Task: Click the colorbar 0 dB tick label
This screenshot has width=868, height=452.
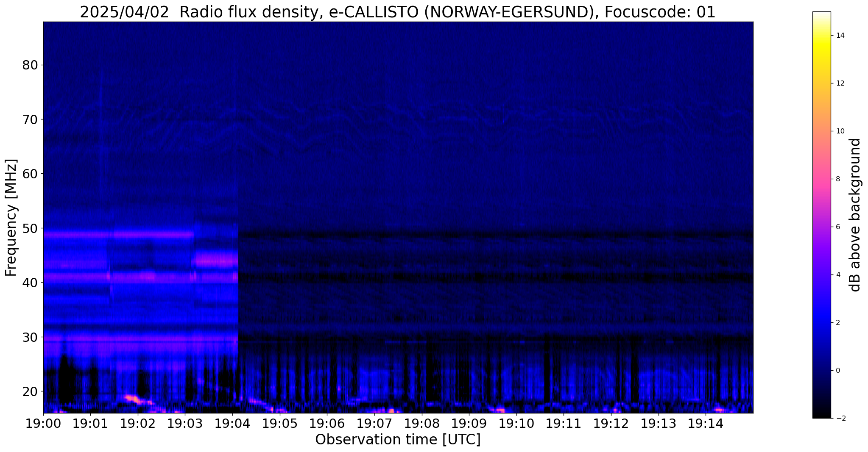Action: 837,371
